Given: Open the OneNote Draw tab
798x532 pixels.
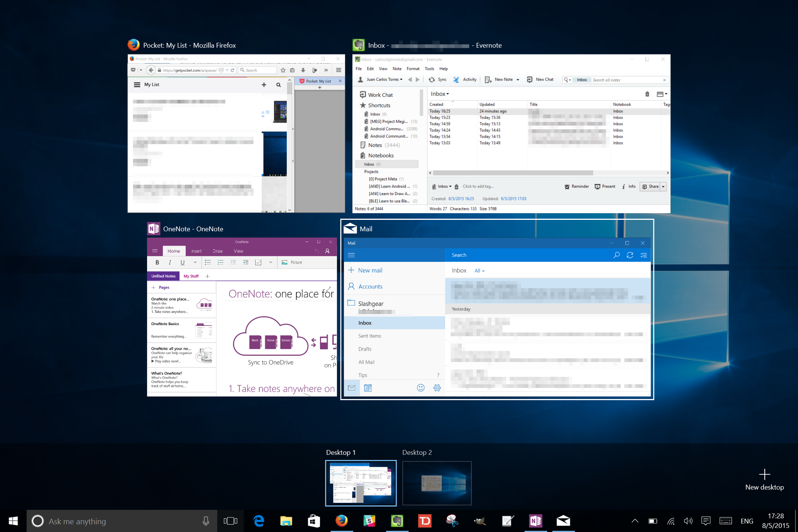Looking at the screenshot, I should 217,251.
